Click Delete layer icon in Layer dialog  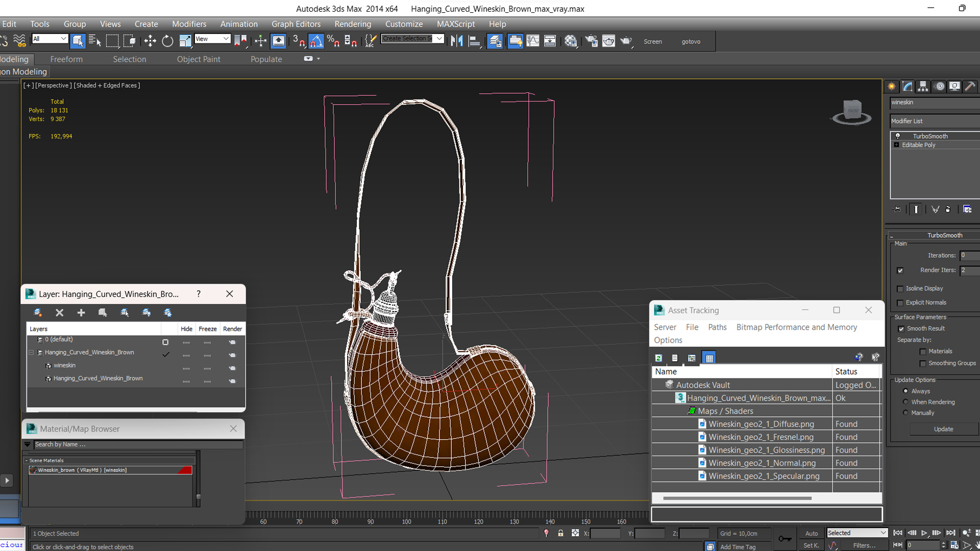click(x=60, y=313)
